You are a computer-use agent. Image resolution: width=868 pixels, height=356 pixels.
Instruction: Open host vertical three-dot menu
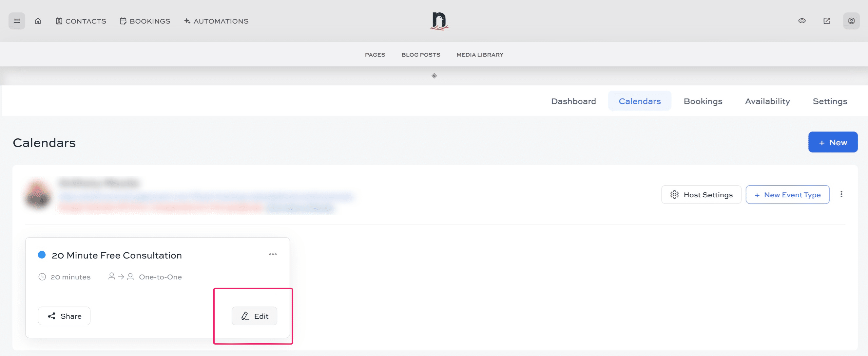(x=841, y=194)
